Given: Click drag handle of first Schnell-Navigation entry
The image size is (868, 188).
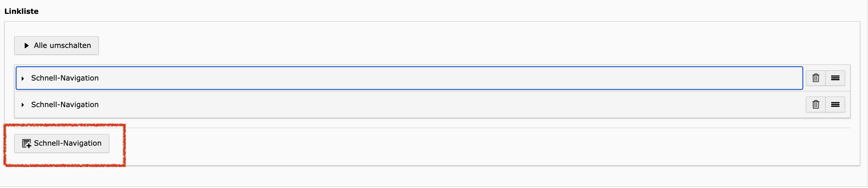Looking at the screenshot, I should (x=835, y=78).
